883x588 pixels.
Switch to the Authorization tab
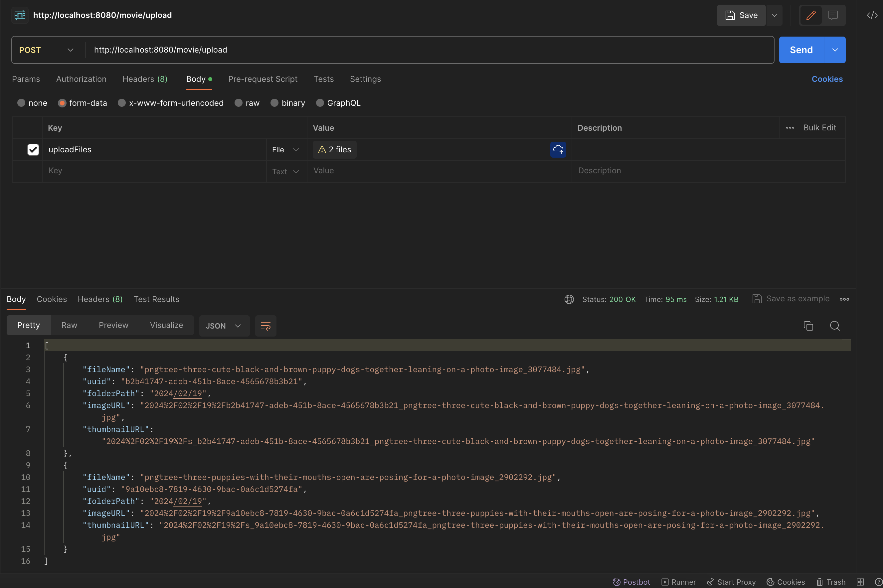coord(81,79)
